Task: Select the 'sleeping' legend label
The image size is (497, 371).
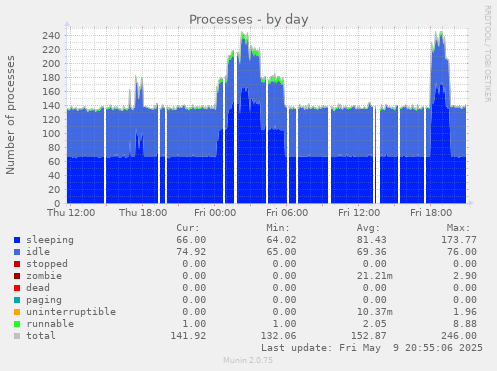Action: coord(50,240)
